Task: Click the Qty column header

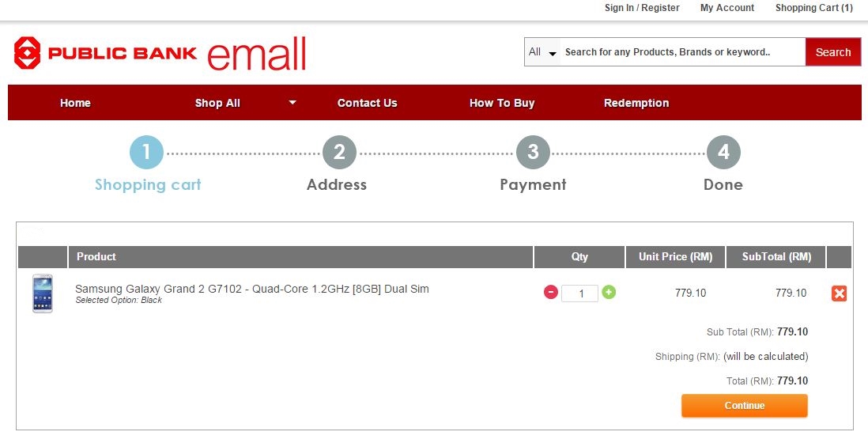Action: coord(579,257)
